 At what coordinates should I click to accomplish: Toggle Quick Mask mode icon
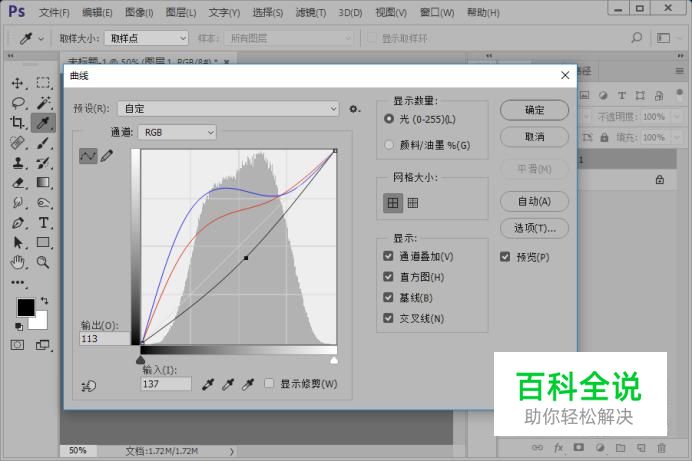click(x=18, y=345)
